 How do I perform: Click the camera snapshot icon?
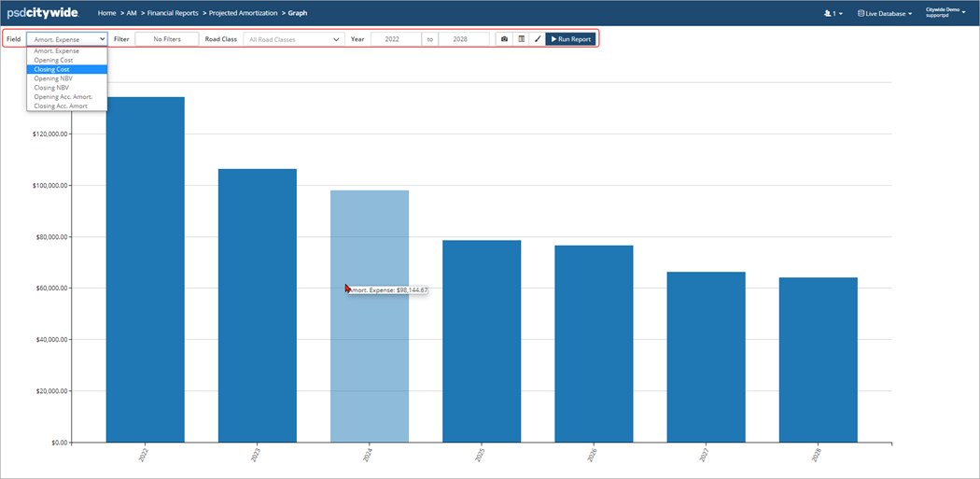tap(504, 39)
